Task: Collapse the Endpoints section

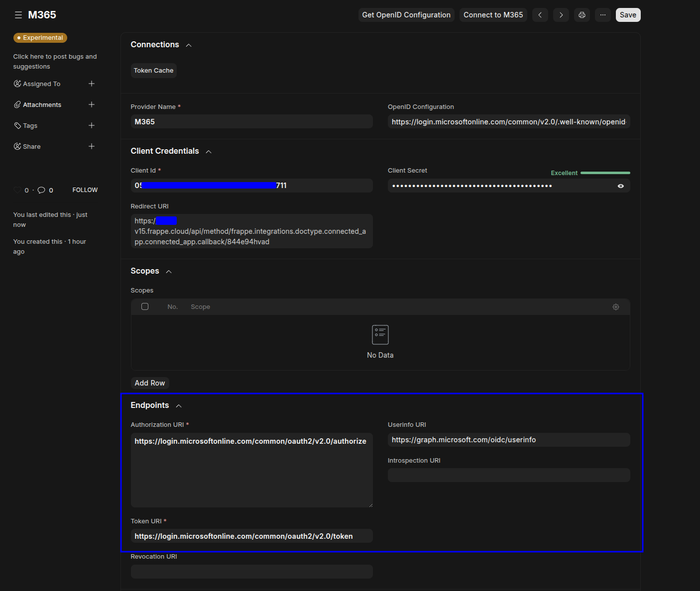Action: pos(179,406)
